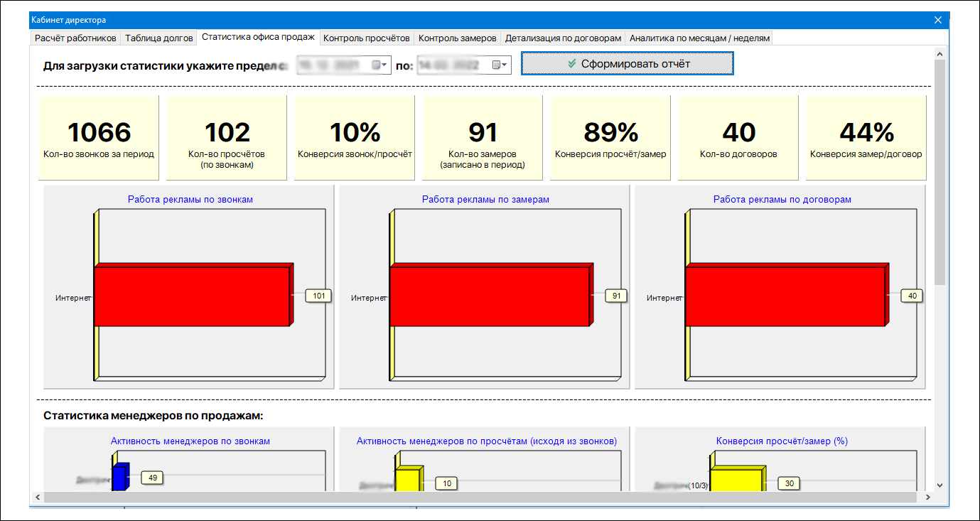Select the Статистика офиса продаж tab
This screenshot has width=980, height=521.
(x=258, y=37)
